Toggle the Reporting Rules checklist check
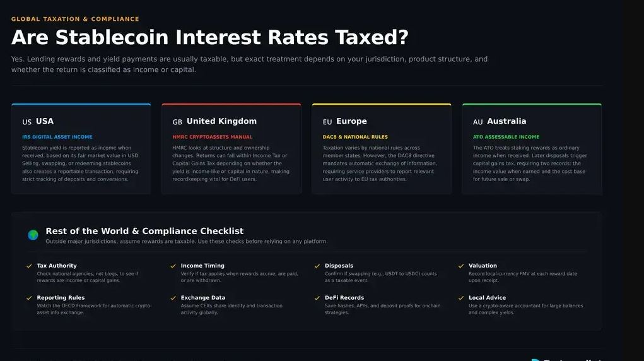The image size is (644, 361). (29, 298)
